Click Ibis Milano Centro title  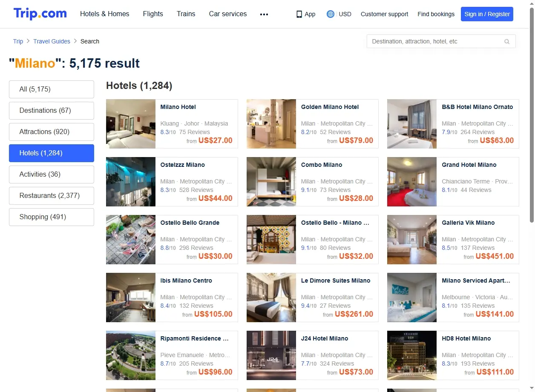(x=186, y=280)
